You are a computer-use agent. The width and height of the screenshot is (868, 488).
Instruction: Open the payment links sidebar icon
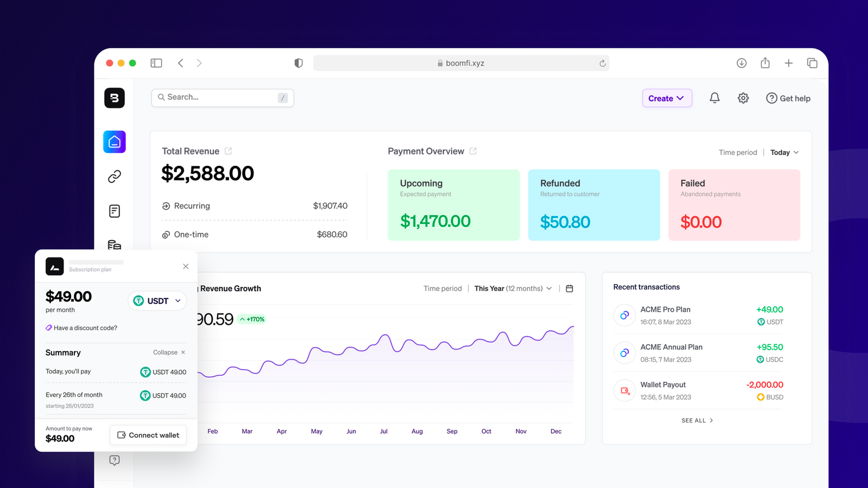pos(114,176)
